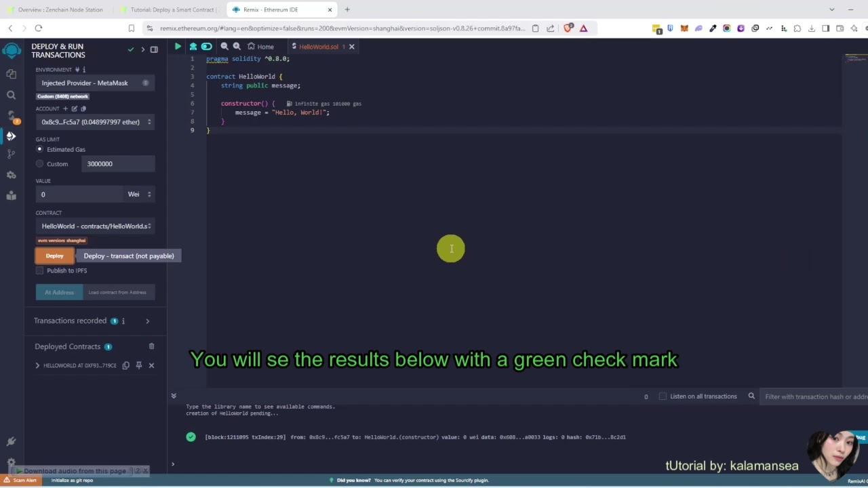The width and height of the screenshot is (868, 488).
Task: Clear deployed contracts with trash icon
Action: click(x=151, y=346)
